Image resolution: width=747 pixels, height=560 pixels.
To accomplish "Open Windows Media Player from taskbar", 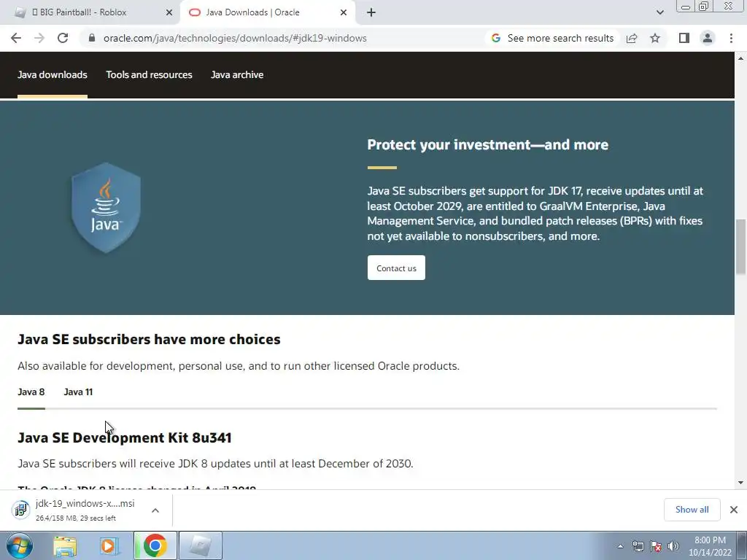I will pyautogui.click(x=109, y=546).
